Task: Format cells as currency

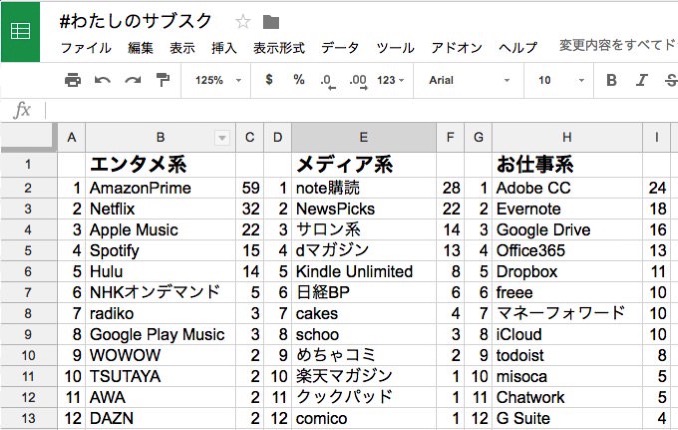Action: 269,80
